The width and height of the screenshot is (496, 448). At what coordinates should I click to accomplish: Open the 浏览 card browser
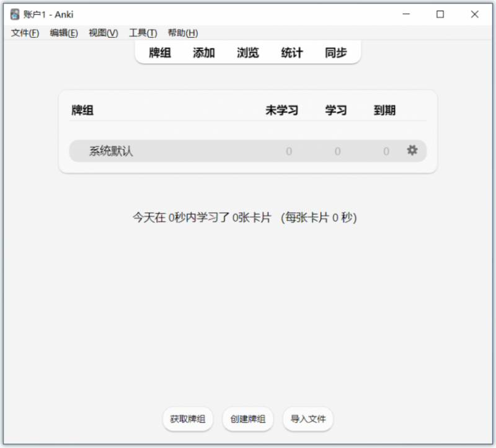(x=248, y=53)
